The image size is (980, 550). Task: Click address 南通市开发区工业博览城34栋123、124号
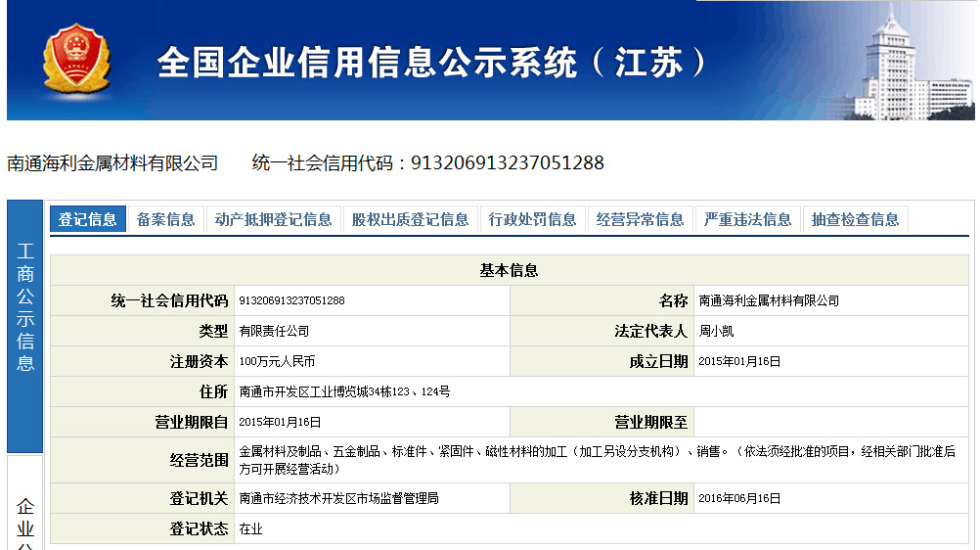pos(344,391)
